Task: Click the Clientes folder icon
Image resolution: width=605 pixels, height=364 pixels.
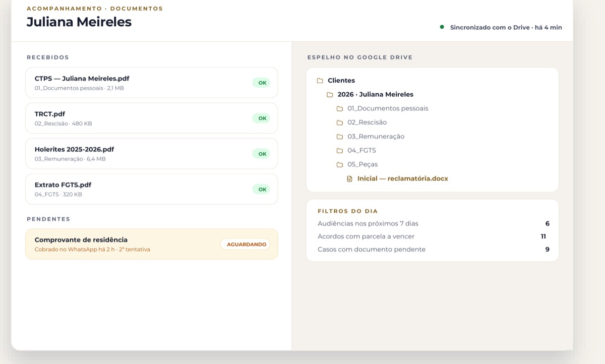Action: pos(320,81)
